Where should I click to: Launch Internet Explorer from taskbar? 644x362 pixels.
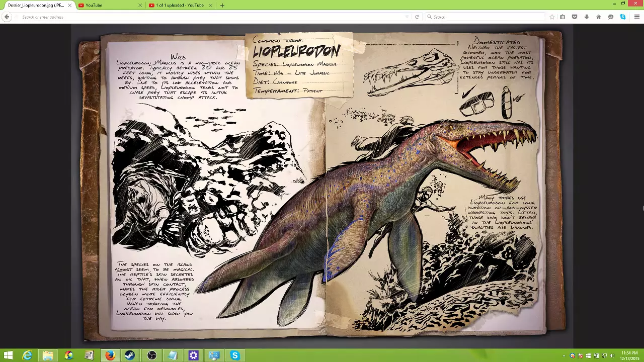[x=27, y=355]
